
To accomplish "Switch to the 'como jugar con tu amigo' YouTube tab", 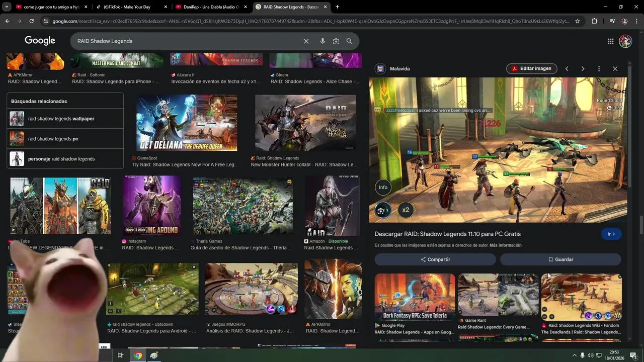I will coord(51,7).
